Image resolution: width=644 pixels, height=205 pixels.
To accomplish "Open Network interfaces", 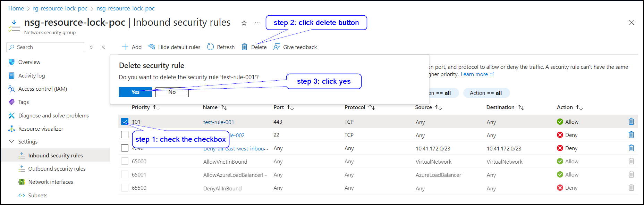I will (51, 182).
